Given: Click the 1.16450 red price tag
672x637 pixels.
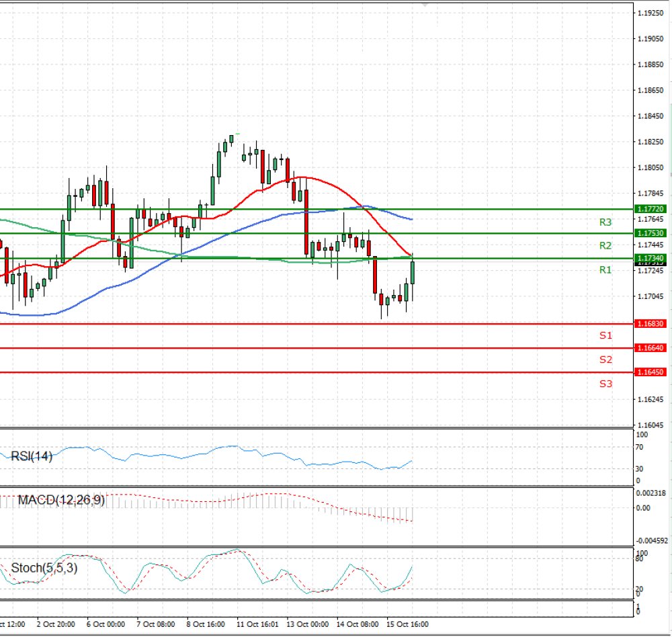Looking at the screenshot, I should 650,372.
